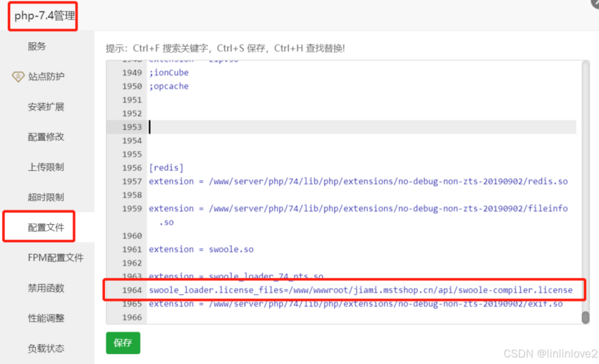599x364 pixels.
Task: Click the ;ionCube line in the editor
Action: [x=169, y=73]
